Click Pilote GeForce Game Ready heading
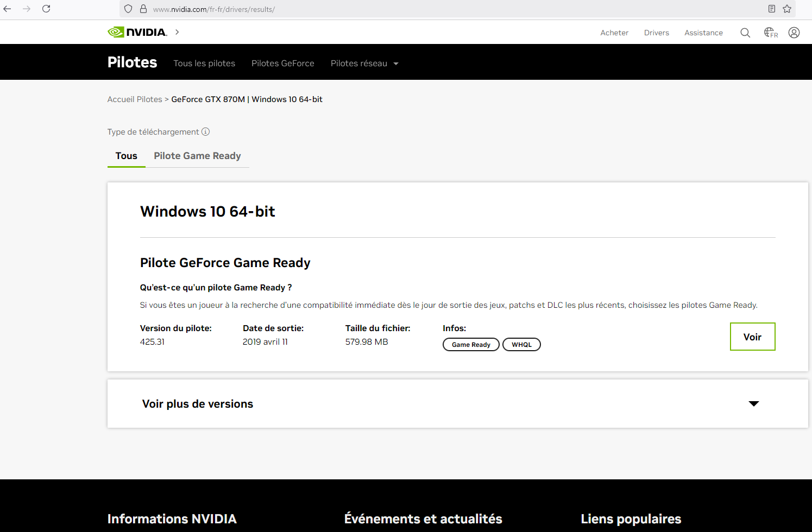The width and height of the screenshot is (812, 532). [x=225, y=263]
